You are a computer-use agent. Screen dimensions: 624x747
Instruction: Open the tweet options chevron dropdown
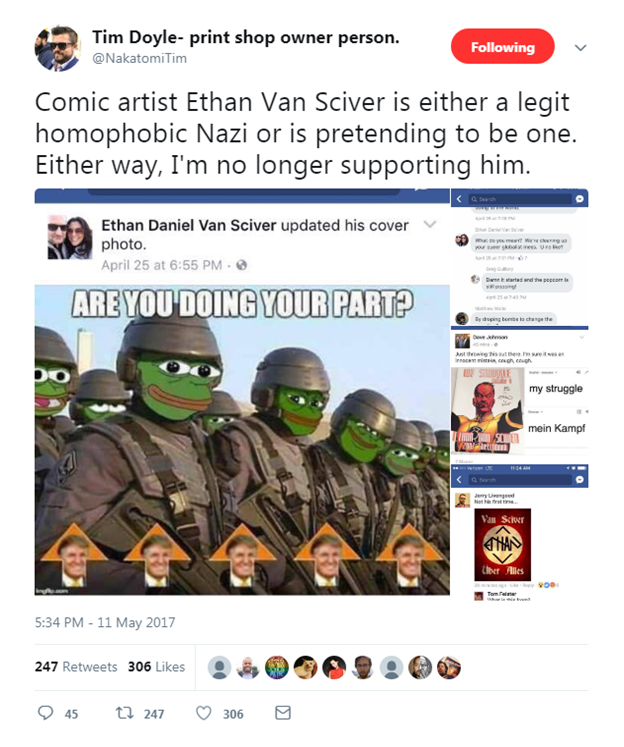pos(580,48)
